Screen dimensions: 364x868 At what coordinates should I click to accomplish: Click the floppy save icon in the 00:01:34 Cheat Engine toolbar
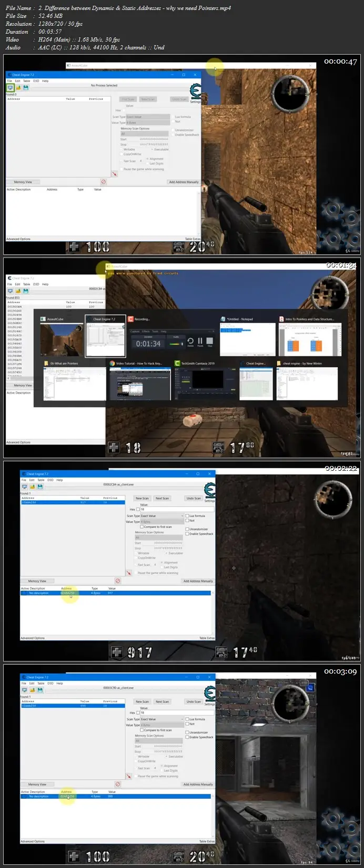25,291
